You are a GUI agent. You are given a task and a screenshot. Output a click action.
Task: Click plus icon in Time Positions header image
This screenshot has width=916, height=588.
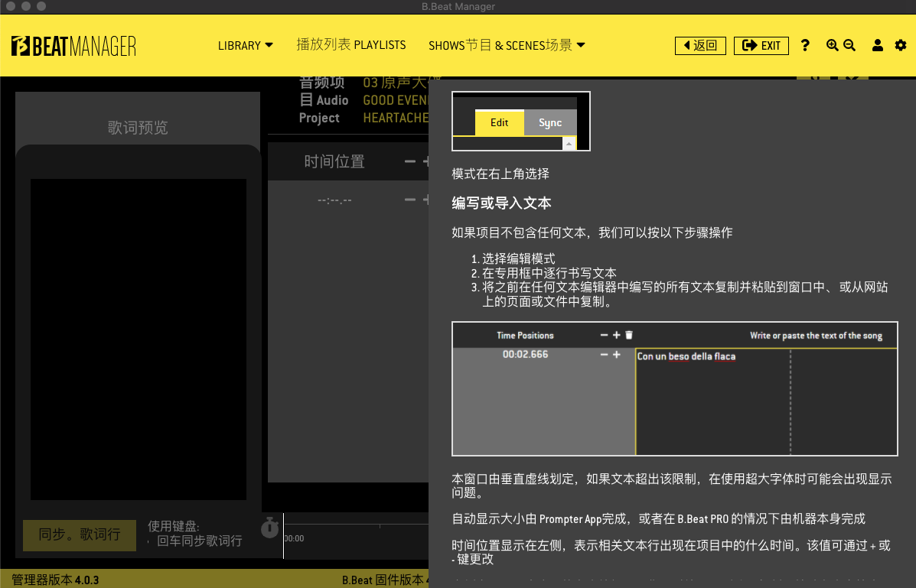[x=616, y=335]
